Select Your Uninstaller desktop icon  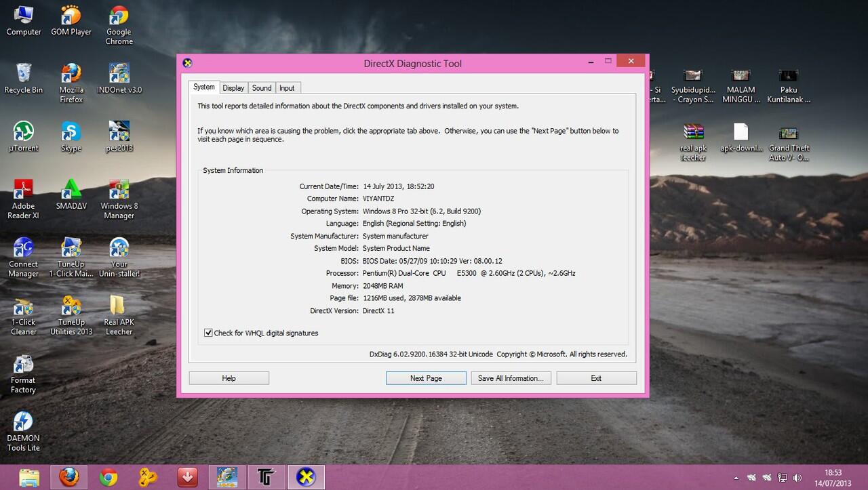(119, 258)
